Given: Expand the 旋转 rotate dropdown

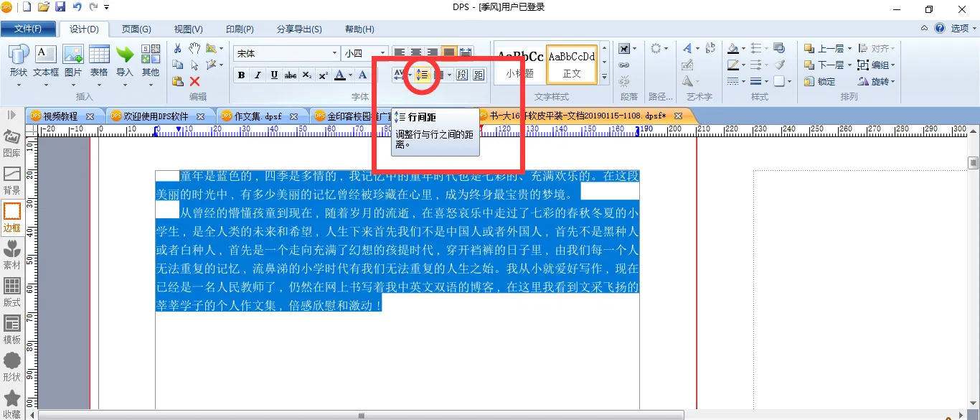Looking at the screenshot, I should (x=892, y=81).
